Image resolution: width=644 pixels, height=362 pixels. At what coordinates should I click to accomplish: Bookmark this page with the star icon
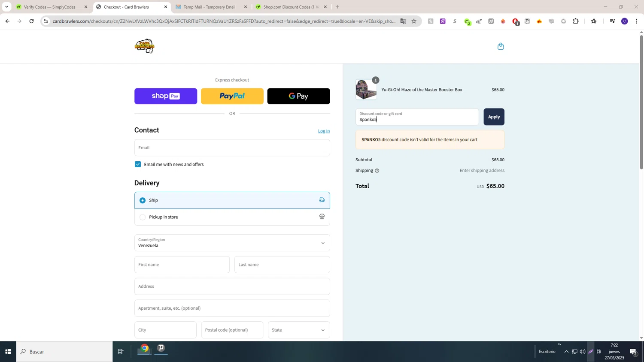414,21
